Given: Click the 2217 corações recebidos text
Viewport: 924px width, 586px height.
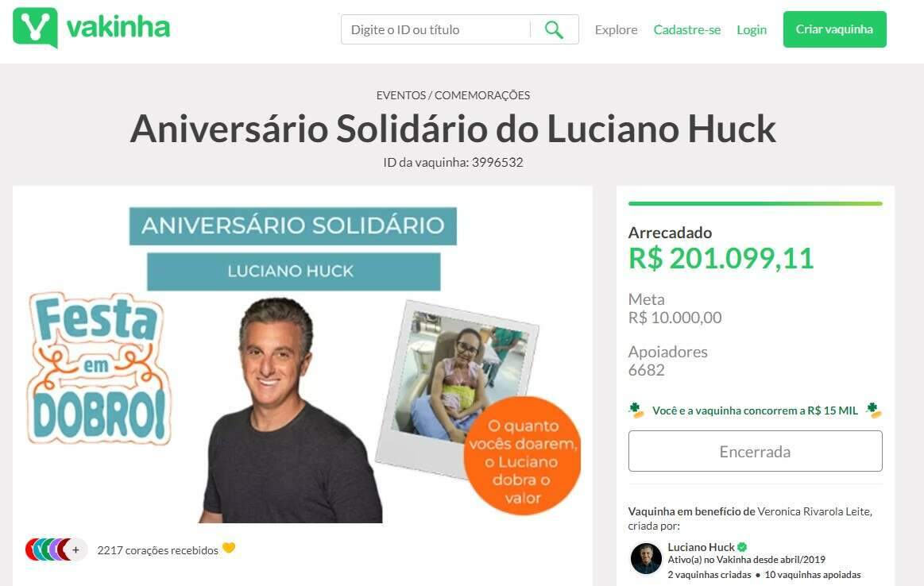Looking at the screenshot, I should point(157,550).
